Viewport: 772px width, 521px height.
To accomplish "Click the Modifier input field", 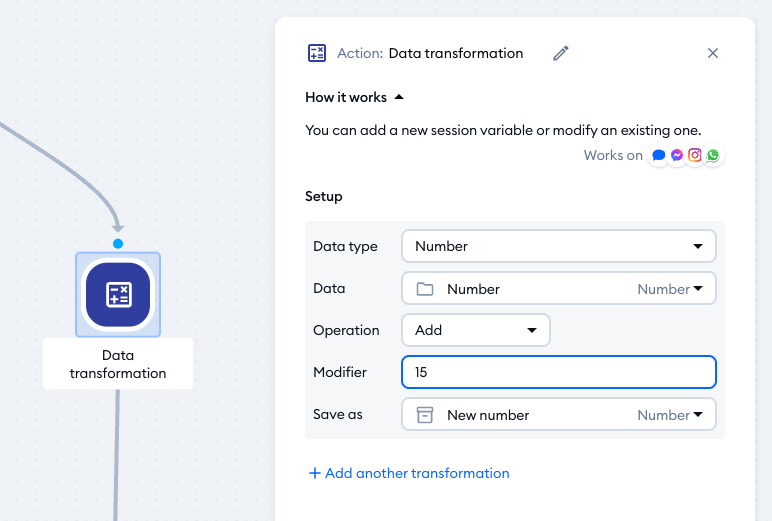I will pyautogui.click(x=558, y=372).
